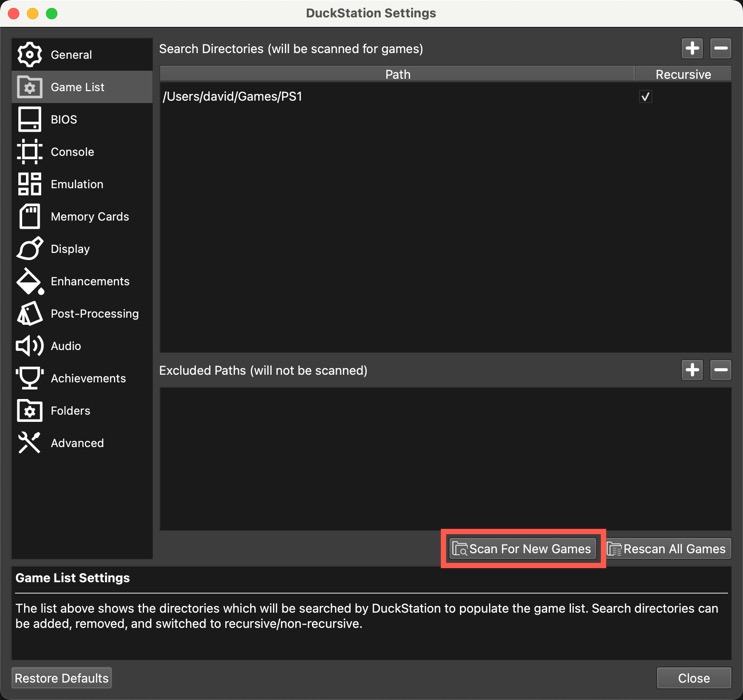Open Audio settings label

coord(66,346)
